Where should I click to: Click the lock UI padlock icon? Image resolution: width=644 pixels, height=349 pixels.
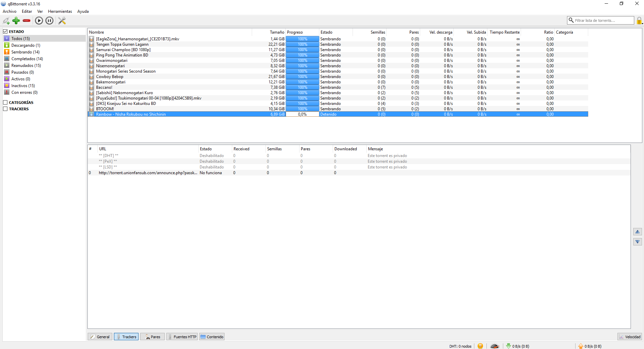(639, 21)
